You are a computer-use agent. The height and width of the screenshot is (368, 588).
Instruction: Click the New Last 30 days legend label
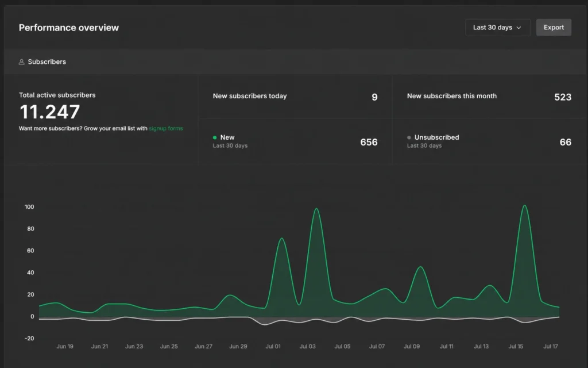click(230, 141)
